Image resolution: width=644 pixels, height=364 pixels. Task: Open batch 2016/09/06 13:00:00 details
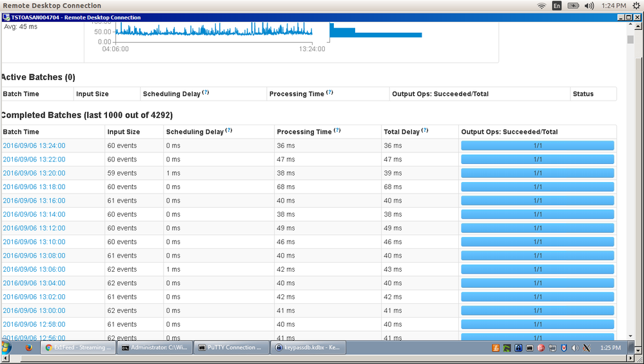34,310
